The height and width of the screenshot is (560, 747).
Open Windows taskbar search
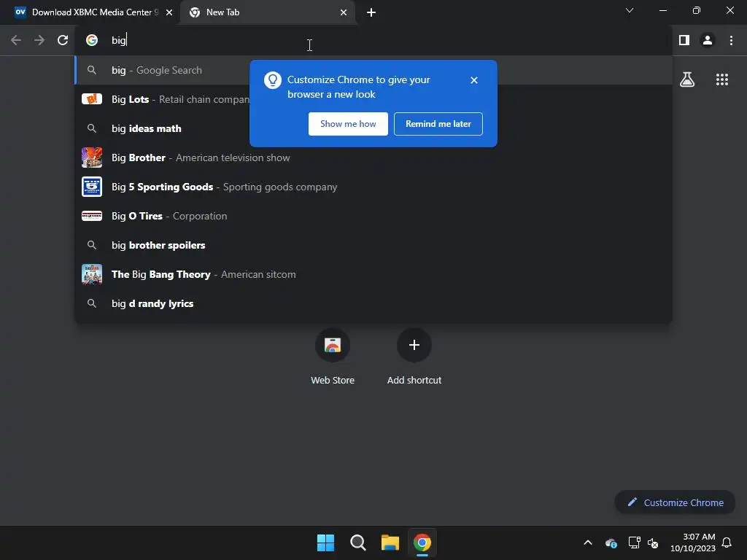tap(357, 542)
